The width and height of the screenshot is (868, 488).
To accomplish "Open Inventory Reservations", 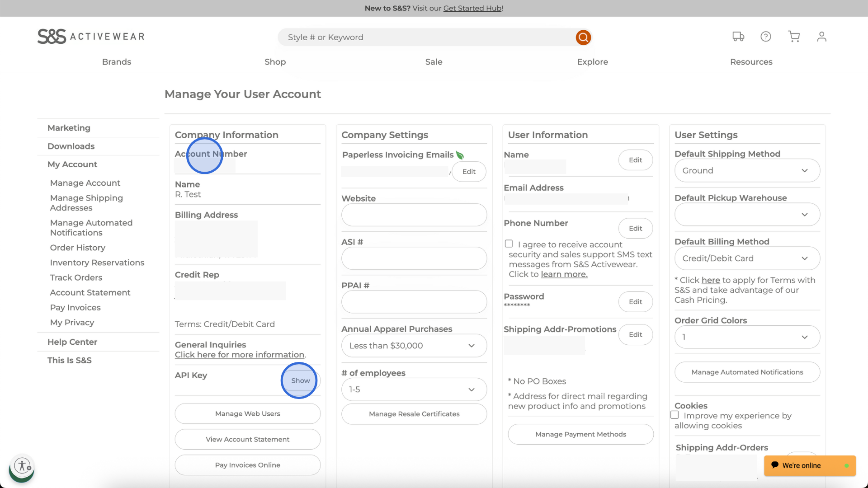I will click(97, 263).
